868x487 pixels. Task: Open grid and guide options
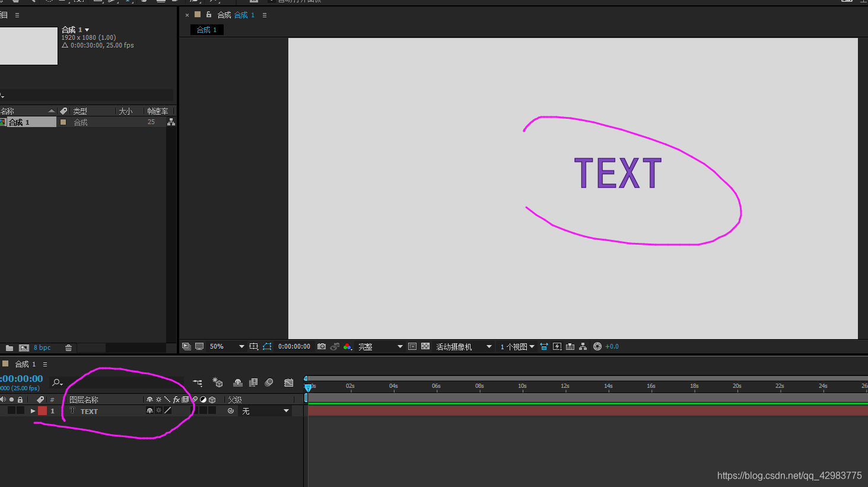pos(254,346)
